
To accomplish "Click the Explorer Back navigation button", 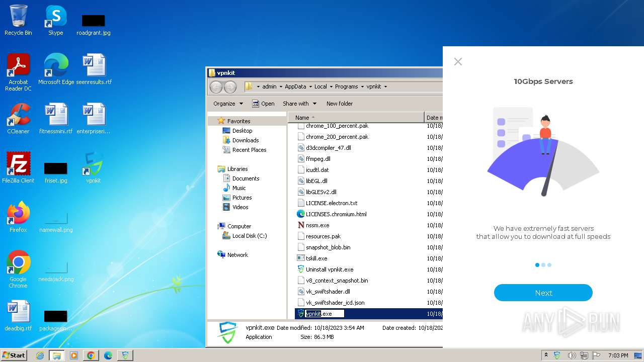I will [216, 86].
